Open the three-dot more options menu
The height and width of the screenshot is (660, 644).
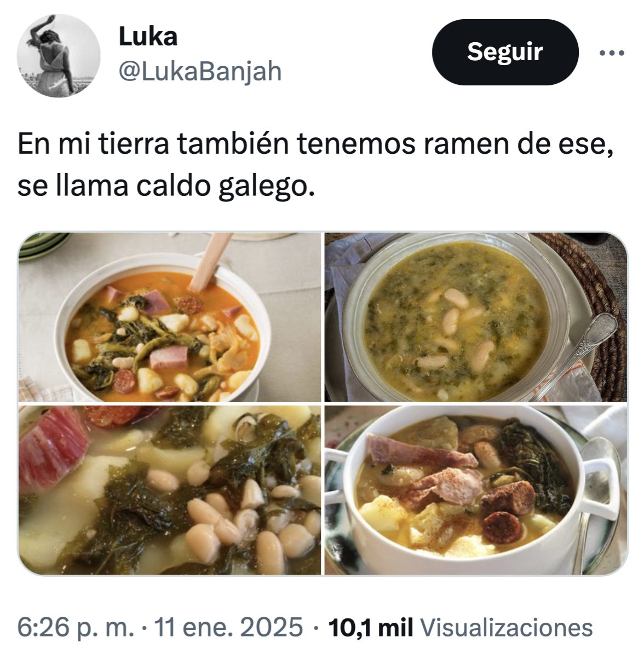[x=611, y=53]
